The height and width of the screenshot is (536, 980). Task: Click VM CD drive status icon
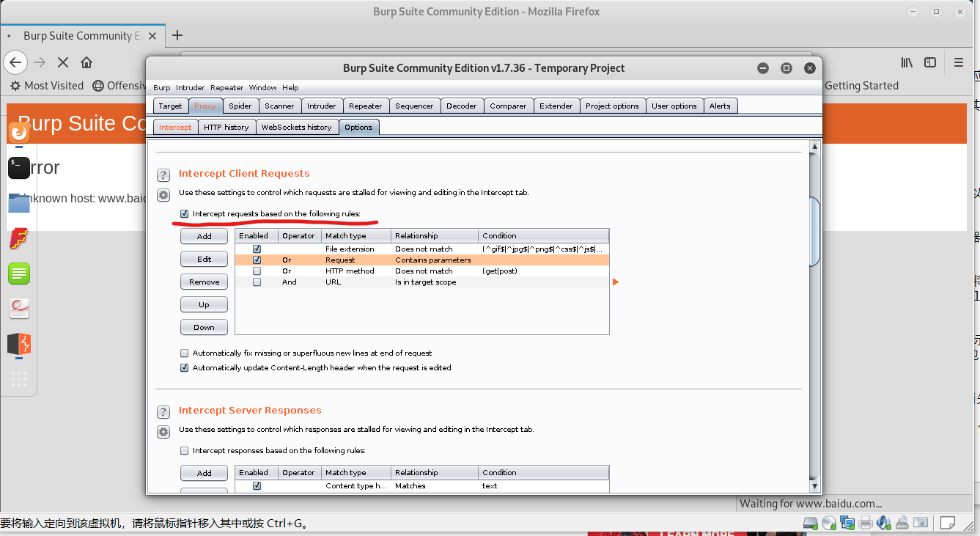[x=829, y=523]
